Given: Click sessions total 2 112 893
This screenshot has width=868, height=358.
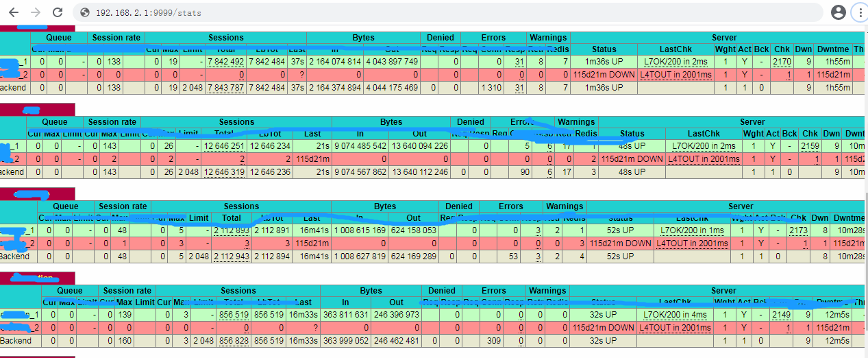Looking at the screenshot, I should (x=232, y=230).
